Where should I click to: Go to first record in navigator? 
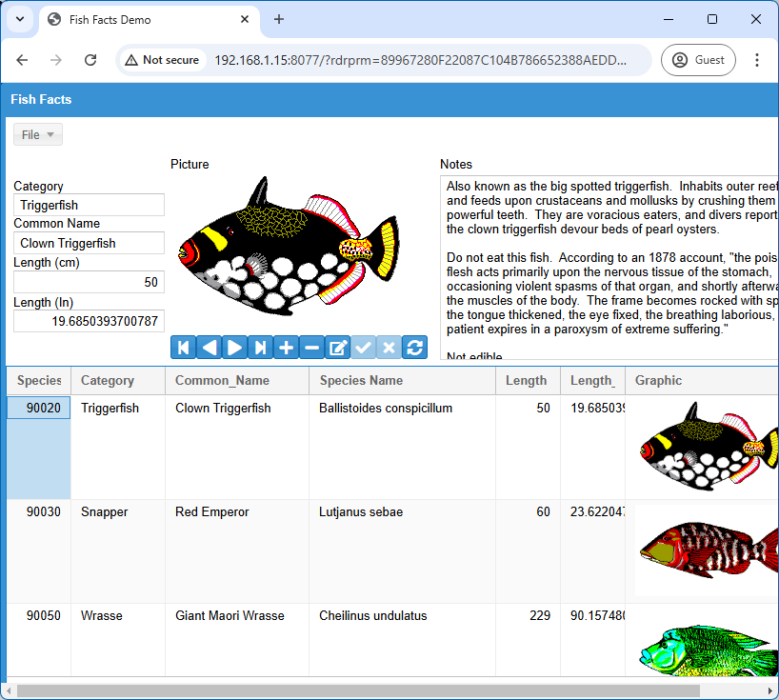point(183,348)
